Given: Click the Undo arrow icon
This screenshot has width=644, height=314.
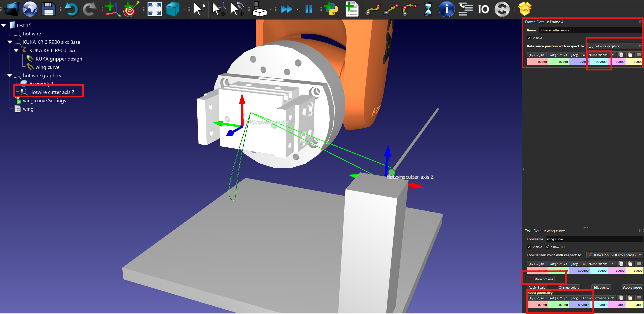Looking at the screenshot, I should [x=71, y=9].
